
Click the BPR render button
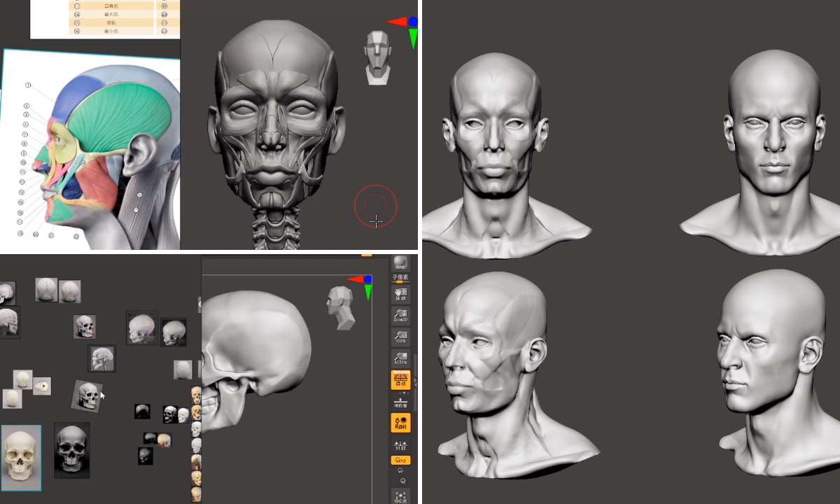(400, 263)
